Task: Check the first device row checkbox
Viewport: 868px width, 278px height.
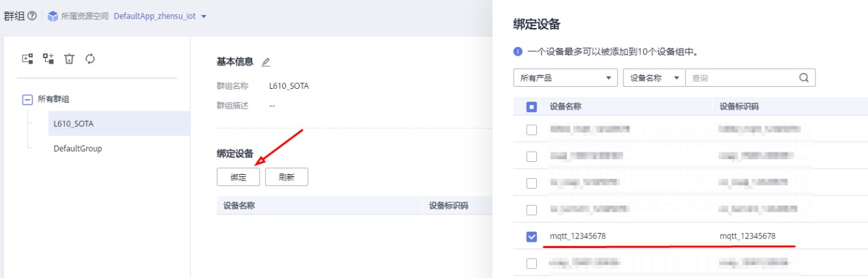Action: pyautogui.click(x=531, y=129)
